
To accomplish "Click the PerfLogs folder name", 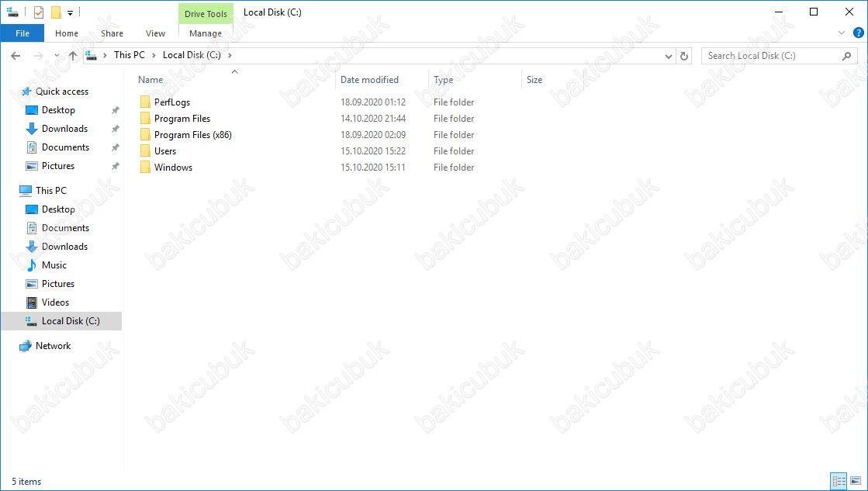I will (x=172, y=102).
